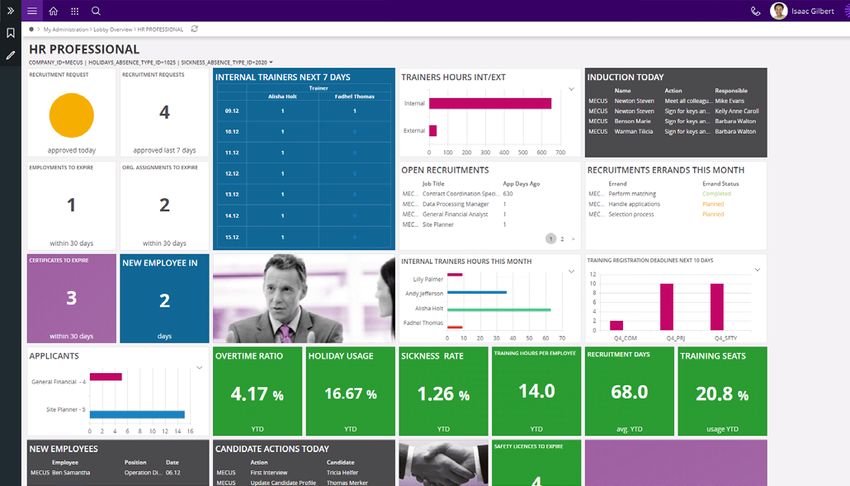
Task: Go to the Home icon
Action: pyautogui.click(x=53, y=11)
